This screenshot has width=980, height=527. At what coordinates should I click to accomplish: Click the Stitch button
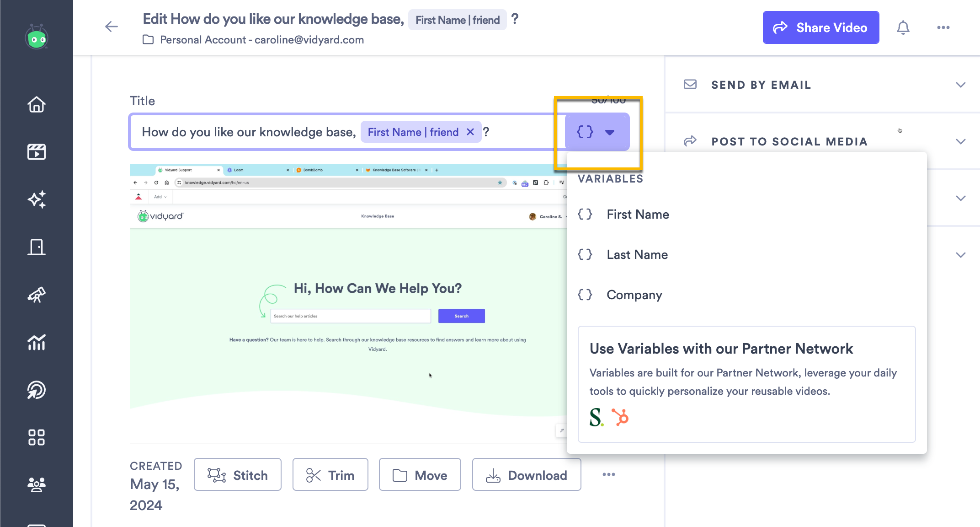tap(238, 475)
